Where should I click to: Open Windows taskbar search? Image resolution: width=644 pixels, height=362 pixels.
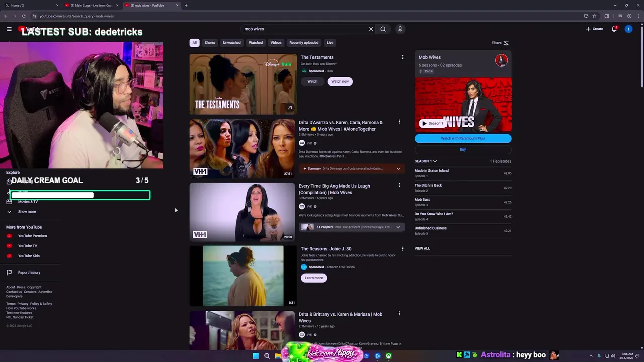coord(267,356)
